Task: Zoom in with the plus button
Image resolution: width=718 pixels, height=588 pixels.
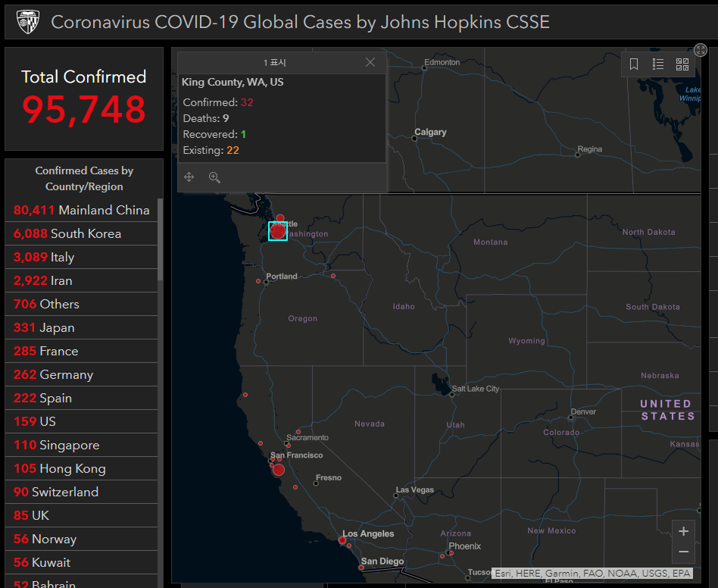Action: pyautogui.click(x=683, y=531)
